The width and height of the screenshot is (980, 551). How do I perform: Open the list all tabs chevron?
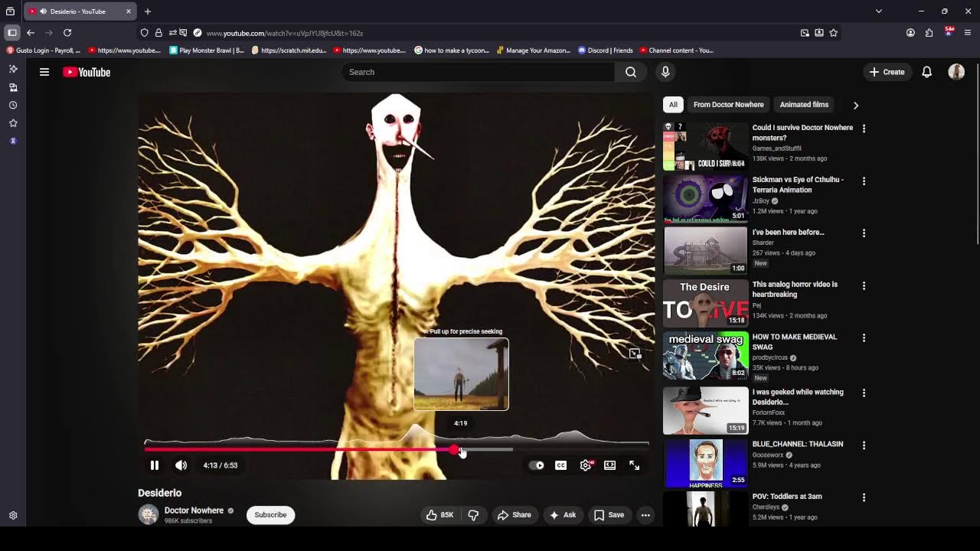(879, 11)
